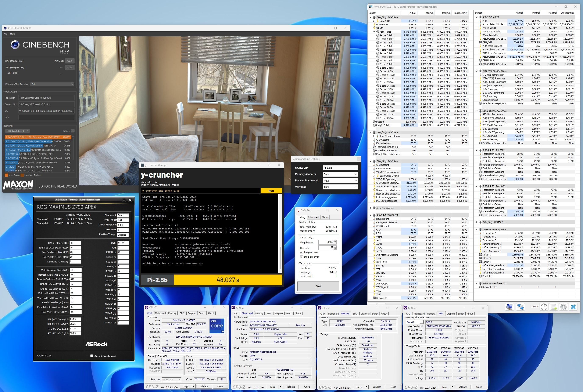
Task: Collapse the Kern-Takte tree node
Action: coord(374,32)
